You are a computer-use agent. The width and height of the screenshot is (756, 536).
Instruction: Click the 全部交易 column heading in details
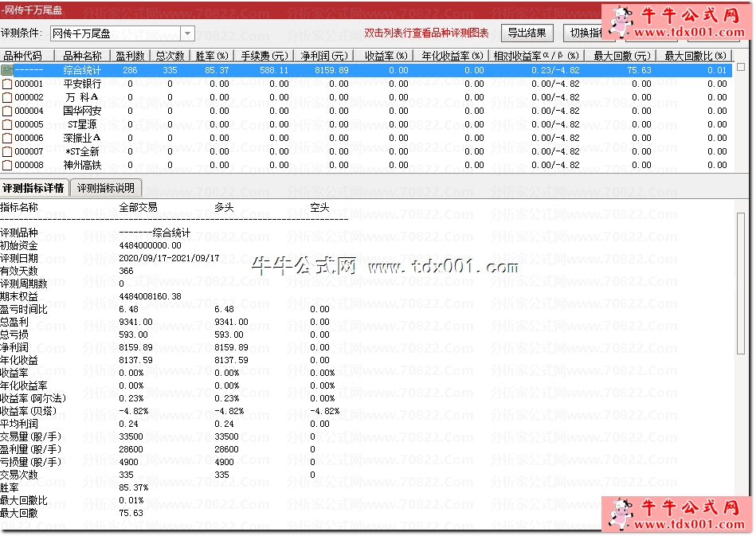coord(139,208)
